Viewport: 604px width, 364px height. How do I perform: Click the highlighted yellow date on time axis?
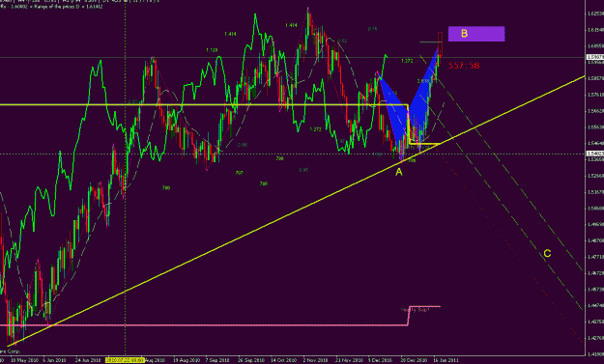coord(126,360)
